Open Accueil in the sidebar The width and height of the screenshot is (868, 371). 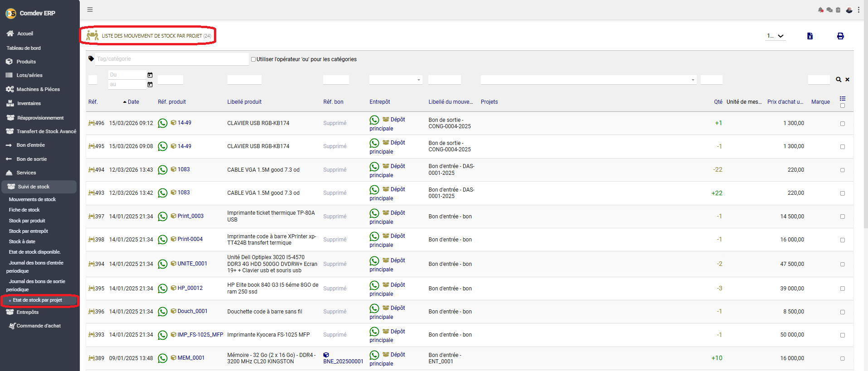[25, 34]
